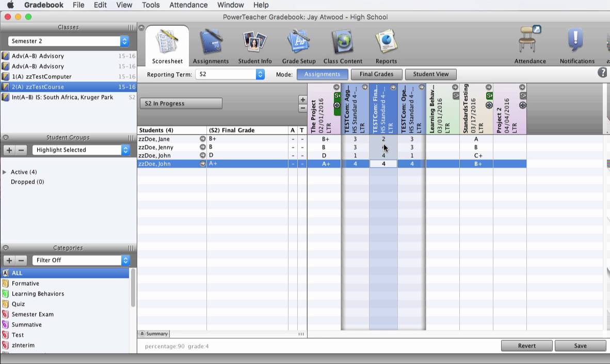Open the Tools menu
Viewport: 610px width, 364px height.
151,5
